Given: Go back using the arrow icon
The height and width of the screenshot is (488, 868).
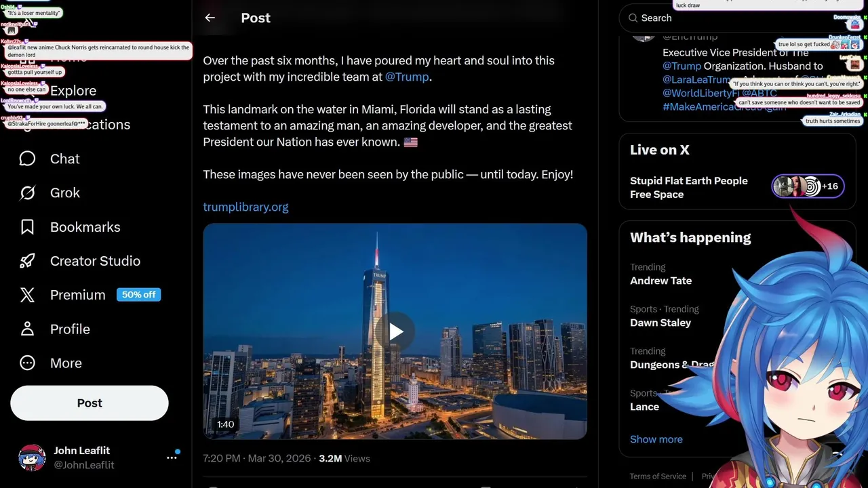Looking at the screenshot, I should tap(210, 18).
